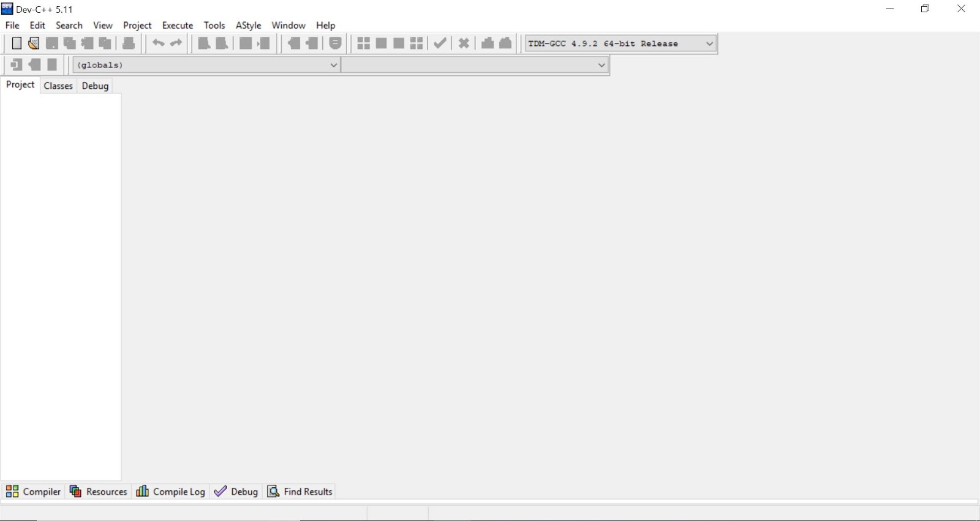Open the Search menu
Viewport: 980px width, 521px height.
[x=69, y=25]
